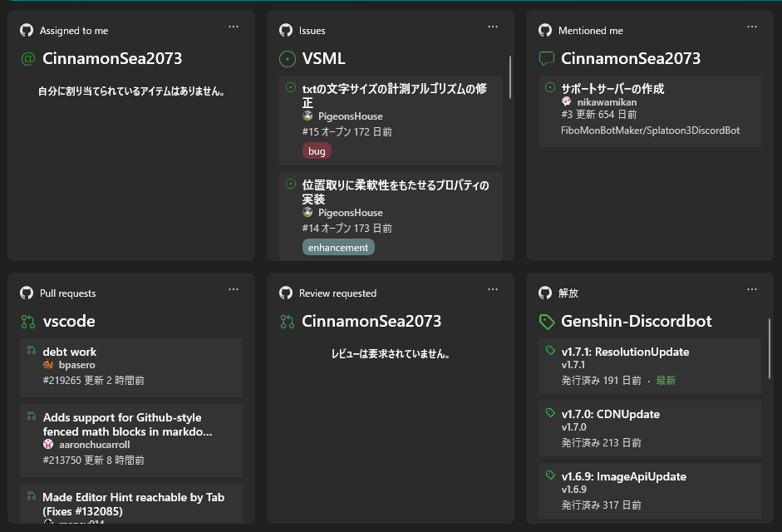Open Adds support for Github-style fenced math PR

tap(131, 441)
